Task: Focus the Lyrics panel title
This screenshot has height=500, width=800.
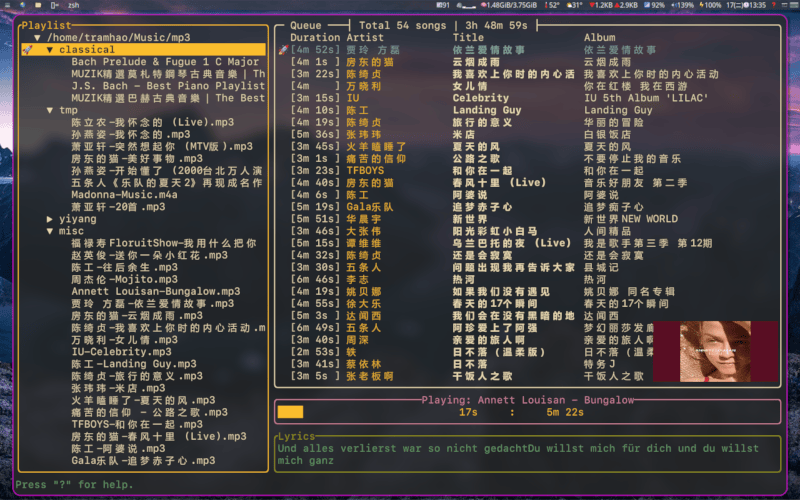Action: click(296, 436)
